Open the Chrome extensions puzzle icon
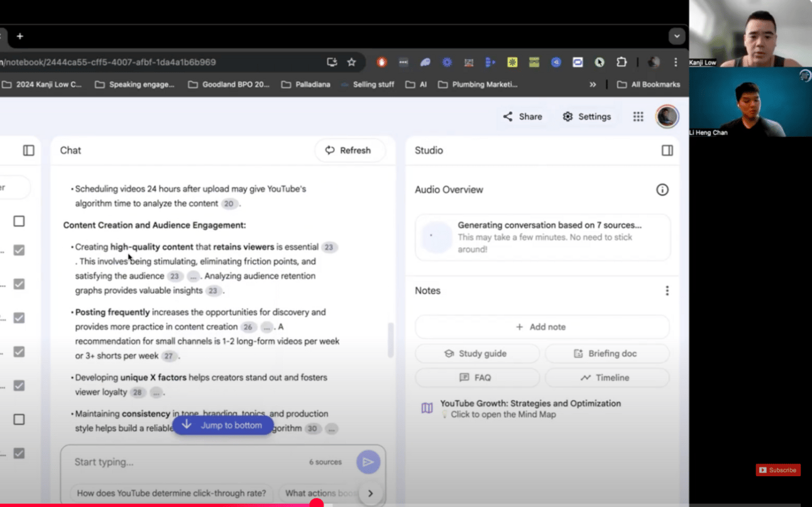 [621, 62]
